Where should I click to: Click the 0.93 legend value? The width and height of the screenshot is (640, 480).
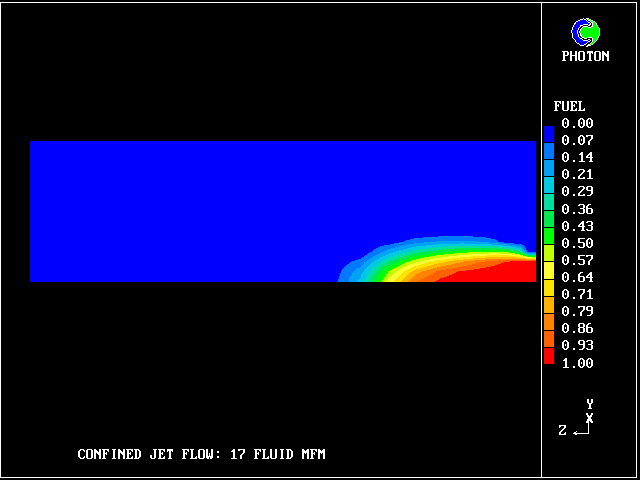tap(577, 345)
